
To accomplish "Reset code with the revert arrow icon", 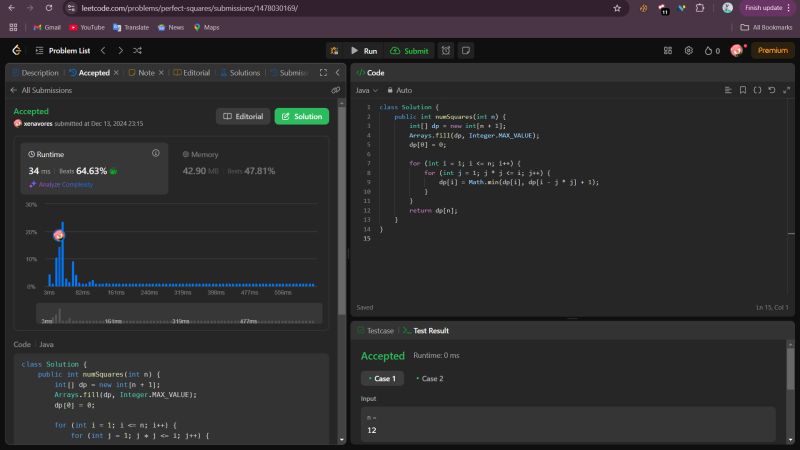I will (771, 90).
